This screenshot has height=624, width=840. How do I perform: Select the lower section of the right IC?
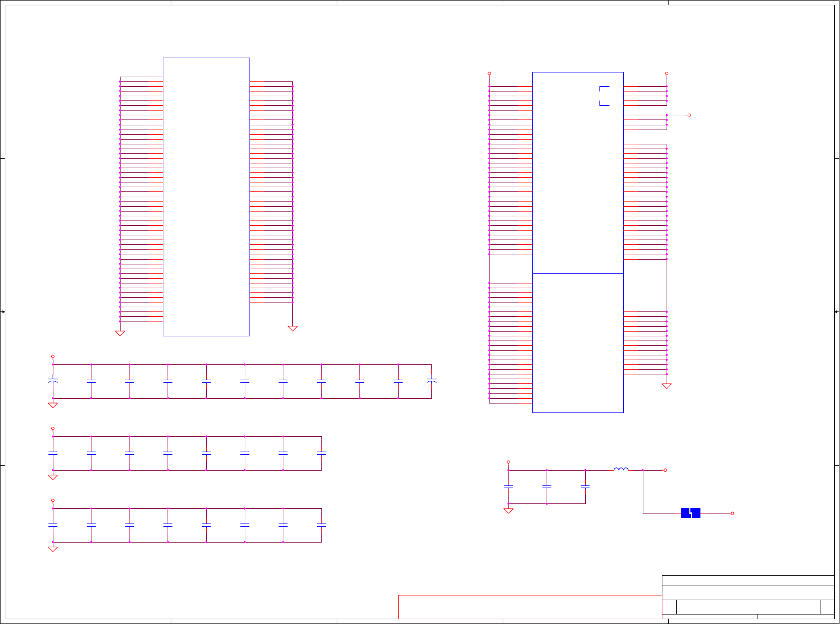point(578,343)
